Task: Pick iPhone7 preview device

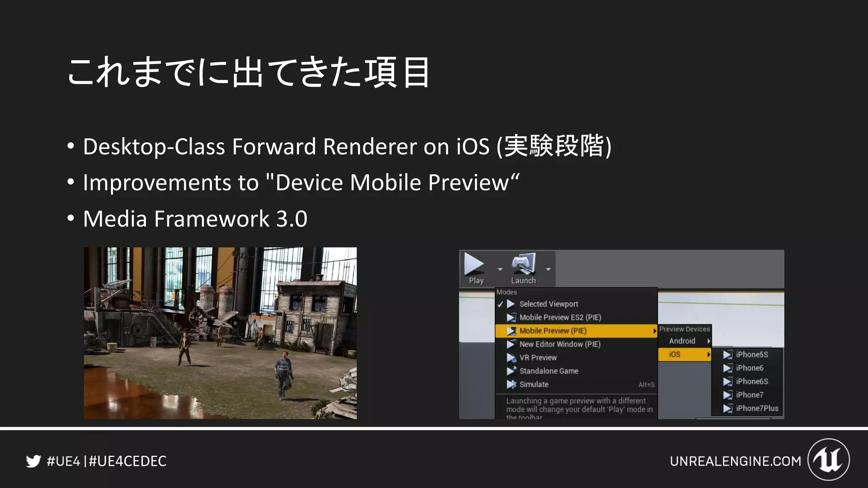Action: coord(747,395)
